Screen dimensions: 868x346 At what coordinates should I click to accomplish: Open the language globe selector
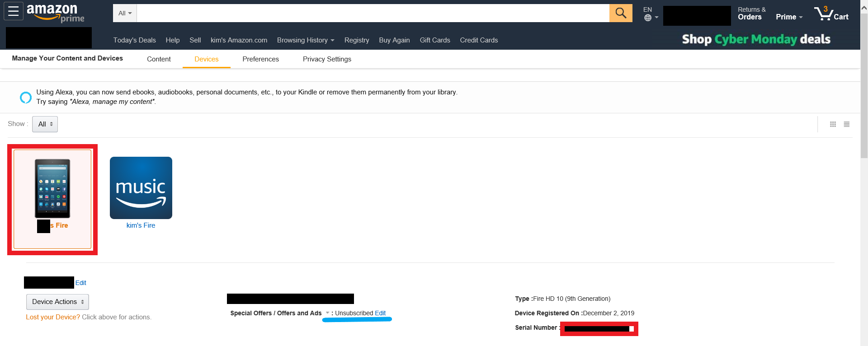[651, 14]
